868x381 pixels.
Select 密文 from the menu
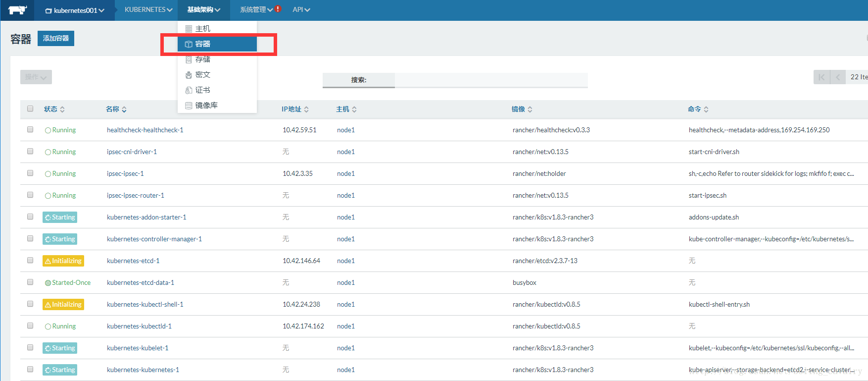(217, 75)
